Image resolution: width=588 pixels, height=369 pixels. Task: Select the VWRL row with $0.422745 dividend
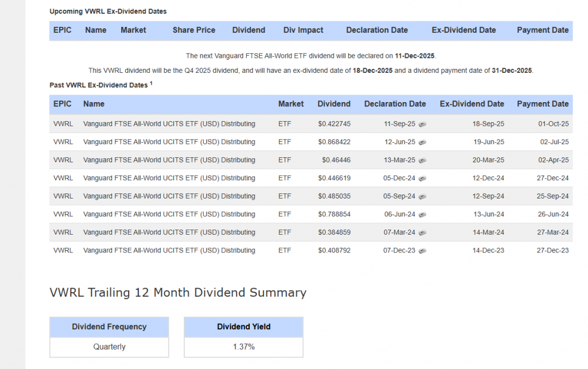63,125
